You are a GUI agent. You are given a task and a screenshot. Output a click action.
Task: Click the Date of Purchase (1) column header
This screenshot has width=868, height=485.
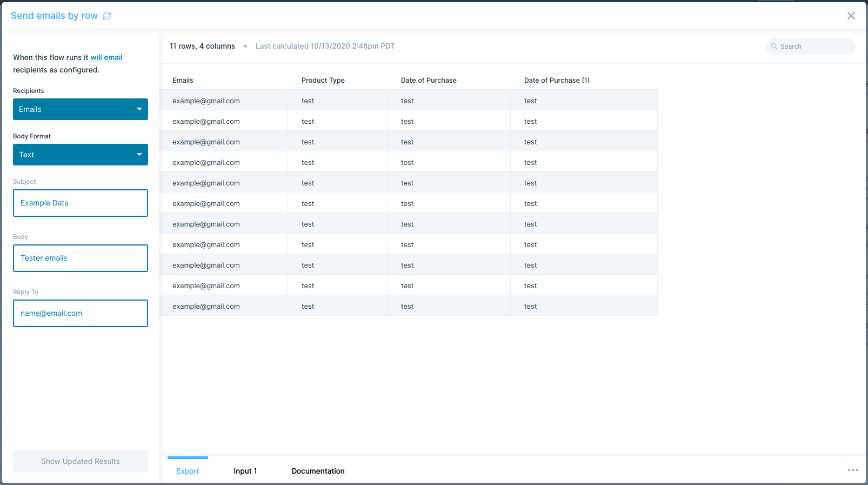pyautogui.click(x=557, y=80)
